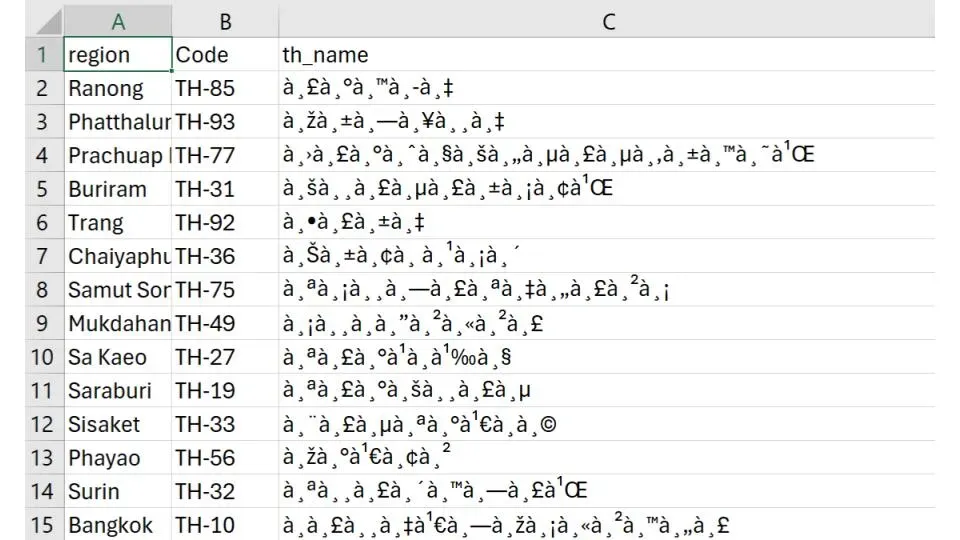Select column A header

coord(118,21)
